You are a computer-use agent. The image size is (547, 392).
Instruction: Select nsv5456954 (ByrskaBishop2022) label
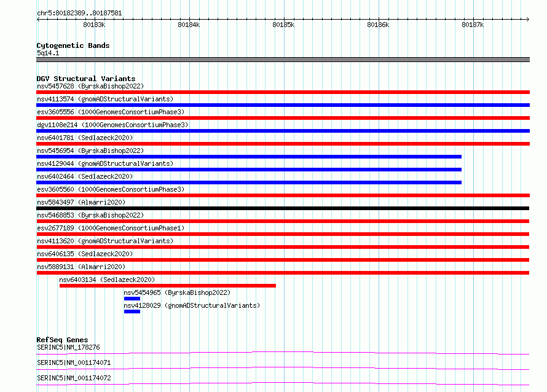[x=90, y=151]
